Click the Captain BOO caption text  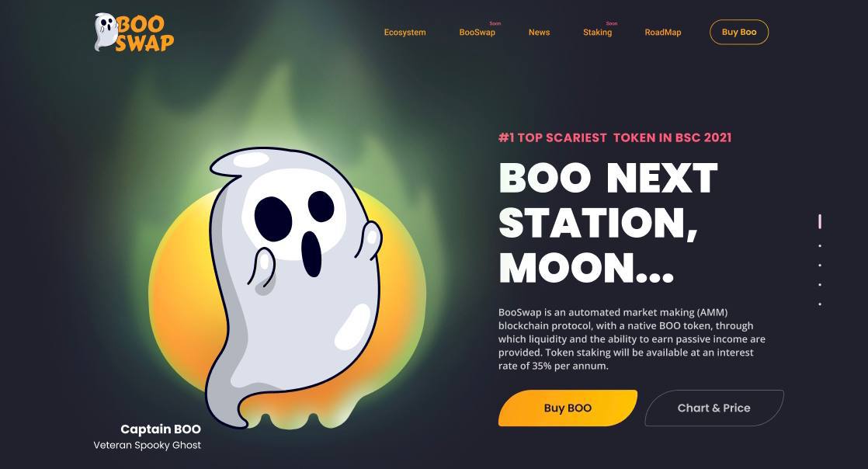click(x=161, y=429)
